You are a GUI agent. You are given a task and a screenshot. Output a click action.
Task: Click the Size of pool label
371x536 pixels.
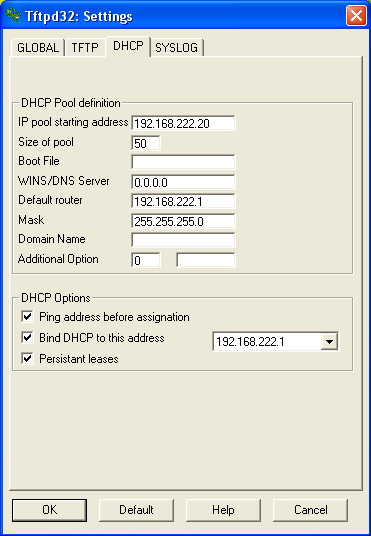click(x=46, y=142)
